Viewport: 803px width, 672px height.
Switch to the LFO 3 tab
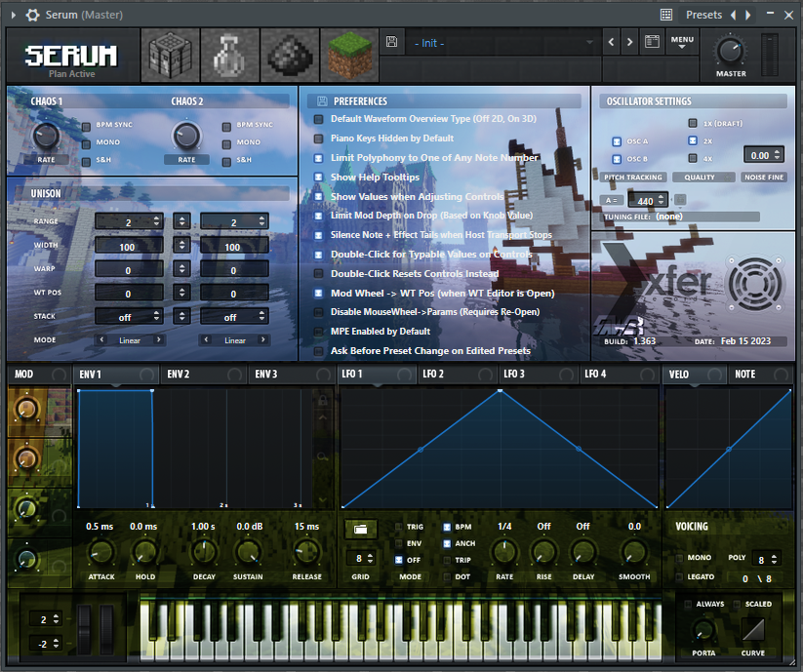click(x=515, y=375)
